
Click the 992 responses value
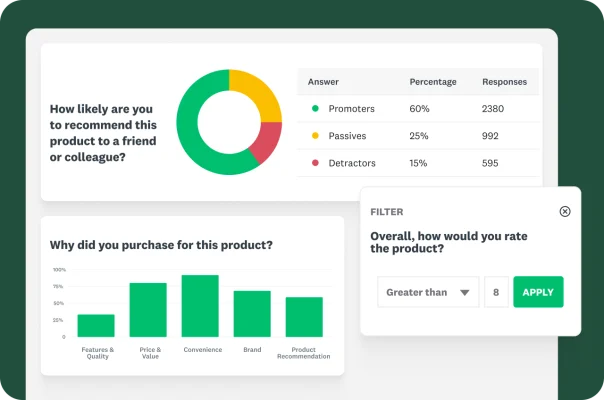[490, 136]
